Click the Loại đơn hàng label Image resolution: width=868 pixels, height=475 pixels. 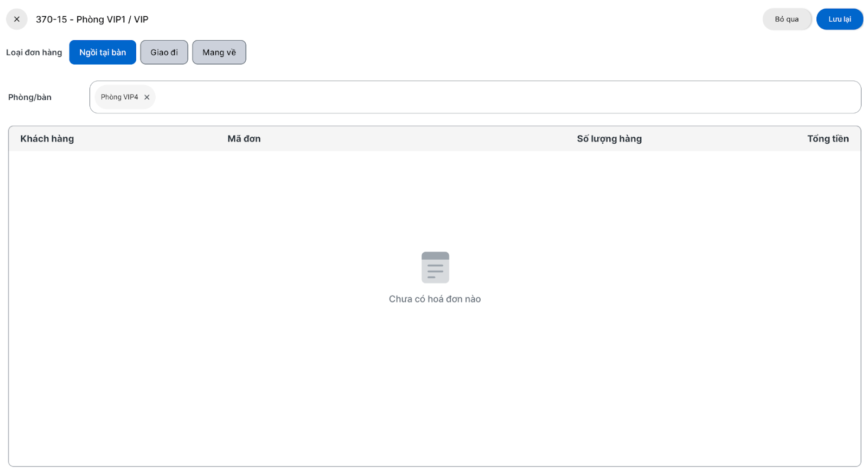click(34, 53)
